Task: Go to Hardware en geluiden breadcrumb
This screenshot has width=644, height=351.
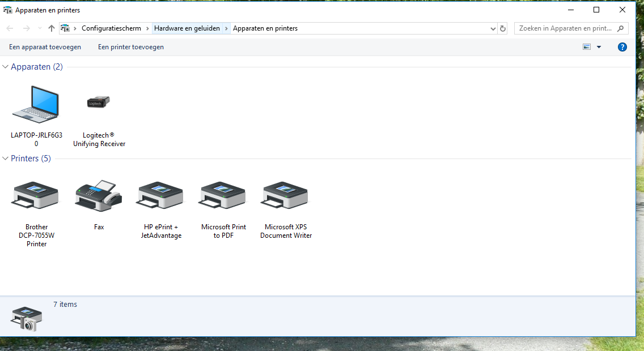Action: pyautogui.click(x=187, y=28)
